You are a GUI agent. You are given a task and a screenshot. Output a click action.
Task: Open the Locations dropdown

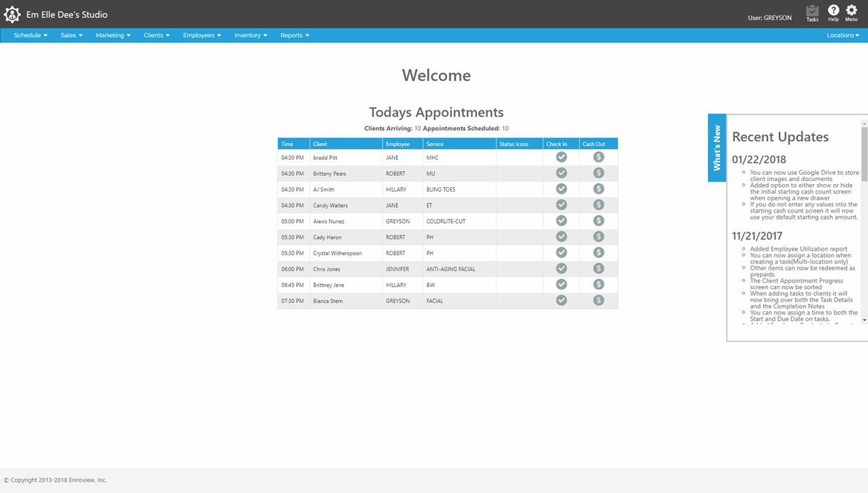pos(843,35)
